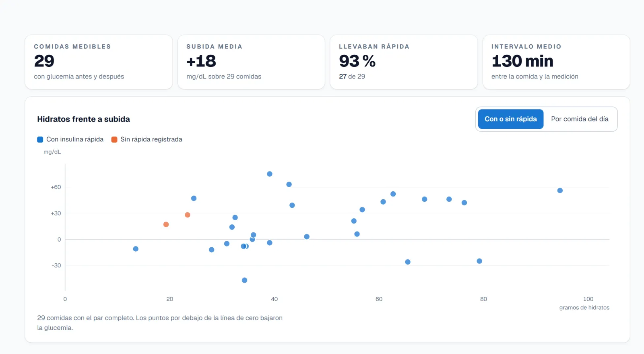Viewport: 644px width, 354px height.
Task: Click "entre la comida y la medición" subtitle
Action: coord(535,77)
